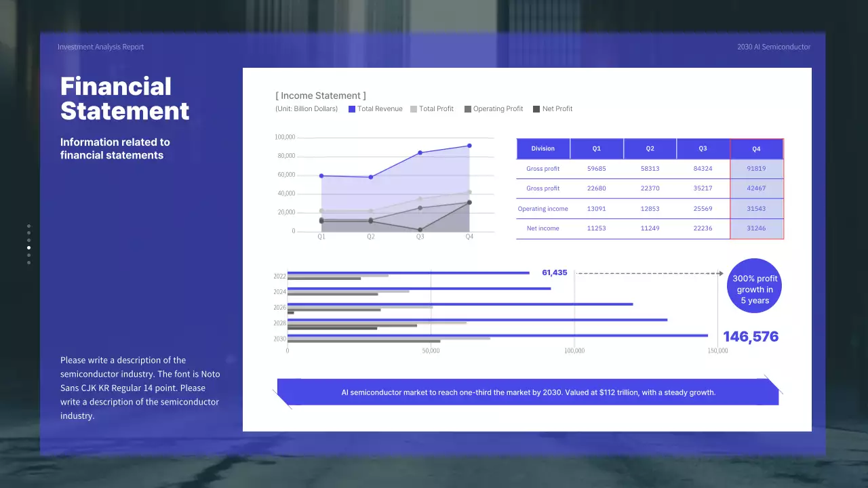The width and height of the screenshot is (868, 488).
Task: Click the 'Investment Analysis Report' header label
Action: [100, 47]
